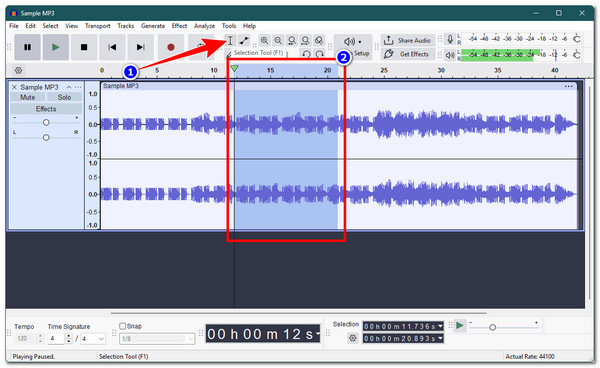Image resolution: width=600 pixels, height=368 pixels.
Task: Start recording with the red Record button
Action: coord(171,47)
